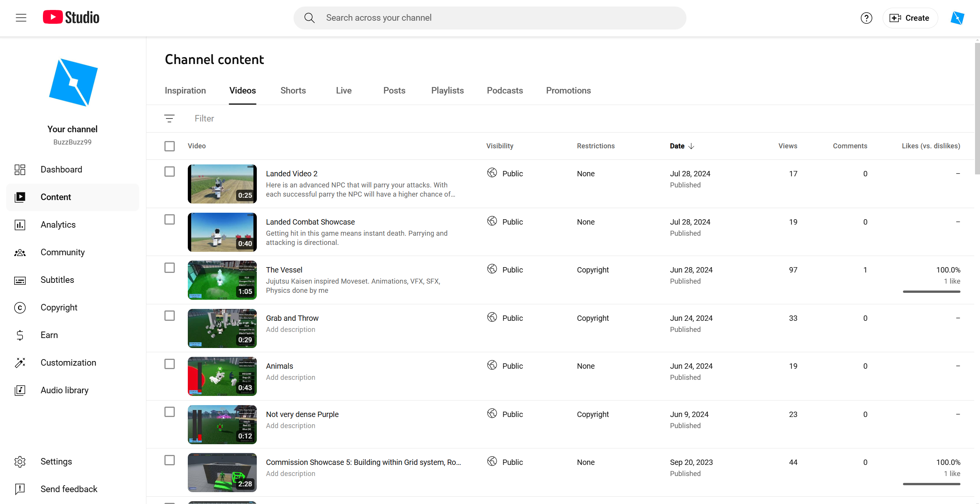Image resolution: width=980 pixels, height=504 pixels.
Task: Switch to the Shorts tab
Action: coord(293,90)
